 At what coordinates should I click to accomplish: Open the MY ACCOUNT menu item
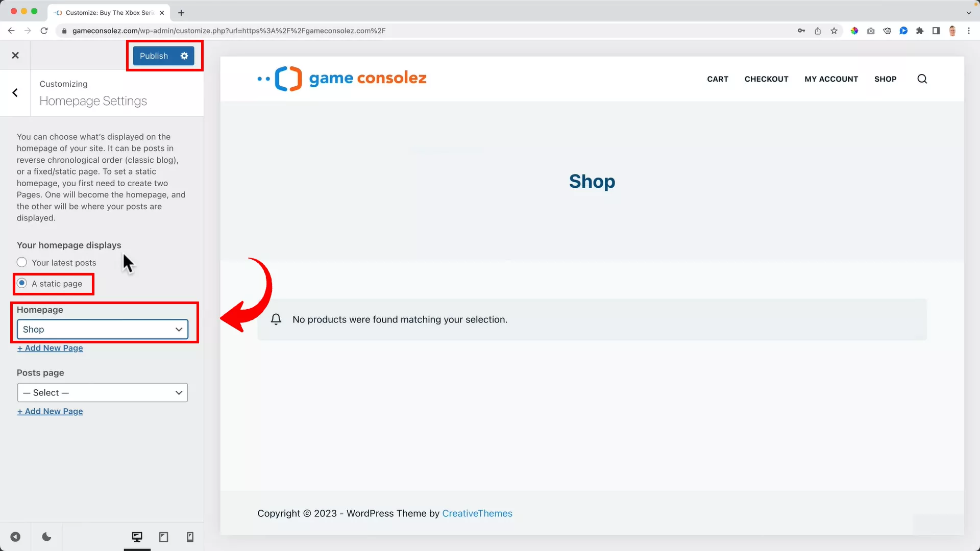(831, 79)
